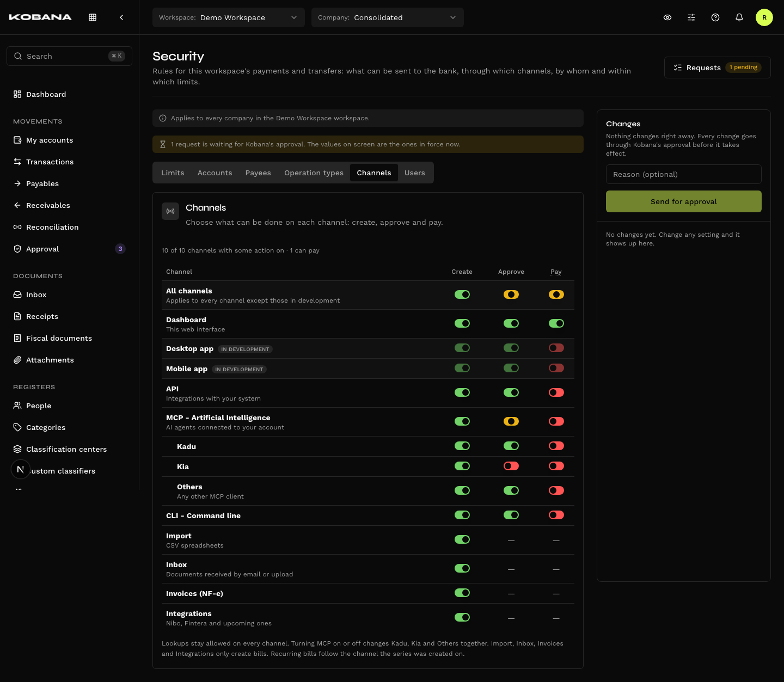Click the eye visibility icon in top bar
The image size is (784, 682).
click(x=667, y=17)
